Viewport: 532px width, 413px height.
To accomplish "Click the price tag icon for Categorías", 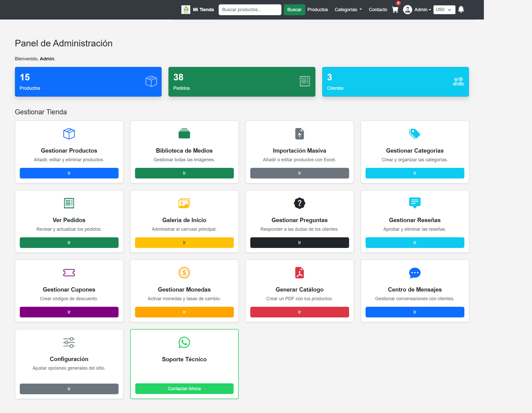I will pyautogui.click(x=415, y=134).
